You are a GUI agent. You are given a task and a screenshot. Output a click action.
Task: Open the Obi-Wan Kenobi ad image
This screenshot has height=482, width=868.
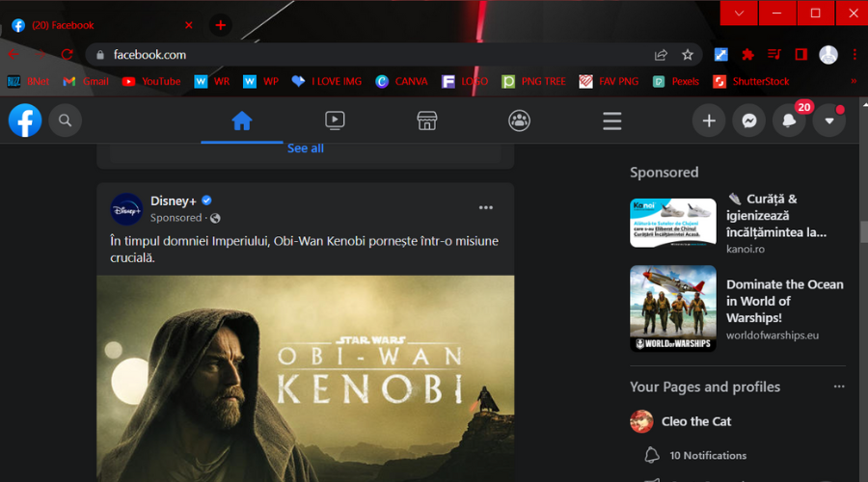(306, 379)
